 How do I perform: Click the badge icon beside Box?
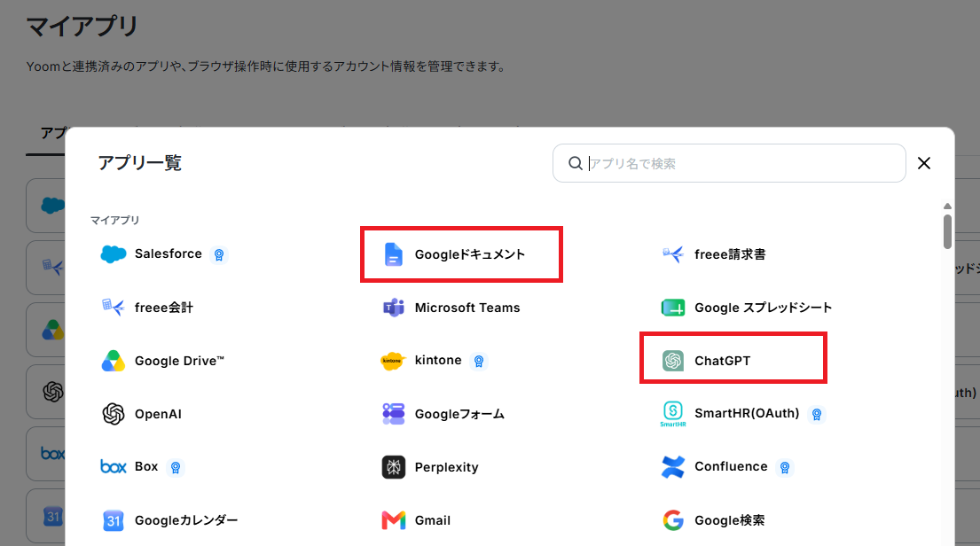176,467
